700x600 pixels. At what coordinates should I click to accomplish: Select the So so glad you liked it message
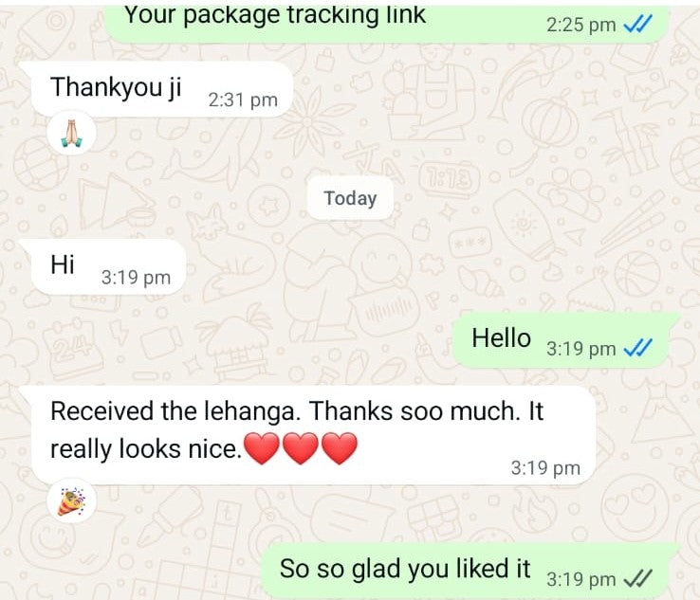(465, 571)
